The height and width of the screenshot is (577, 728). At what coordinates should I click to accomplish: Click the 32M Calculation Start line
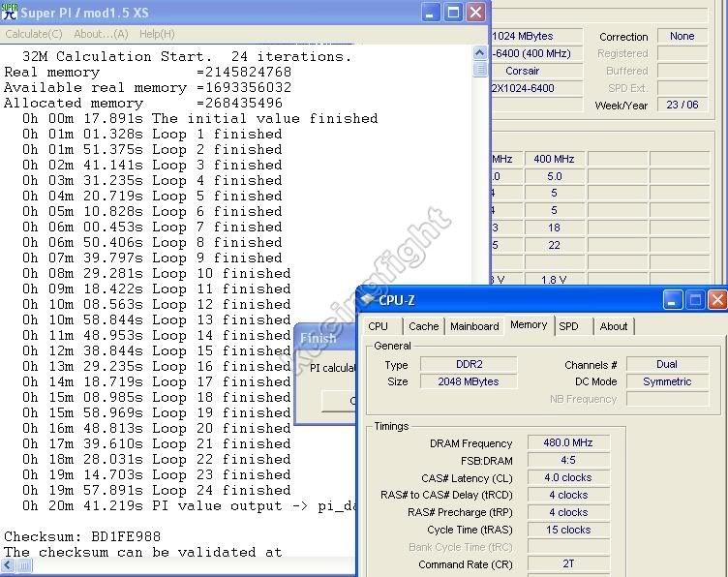[x=187, y=56]
